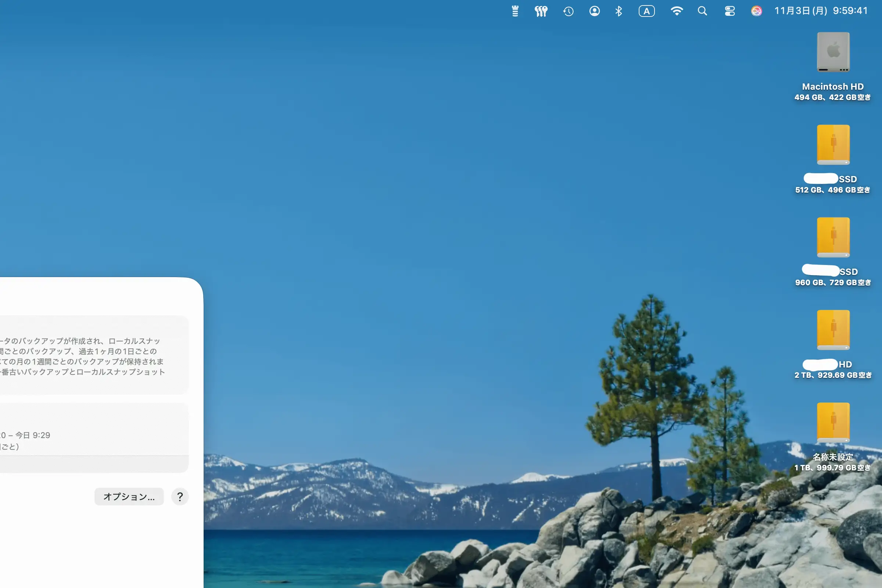The width and height of the screenshot is (882, 588).
Task: Select the 512 GB SSD backup drive
Action: click(x=833, y=145)
